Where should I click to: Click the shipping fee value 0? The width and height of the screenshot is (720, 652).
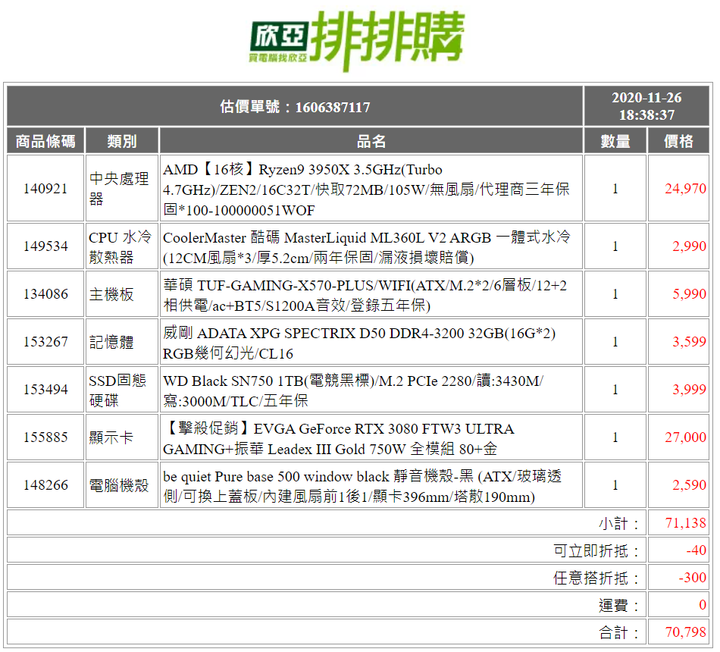[702, 605]
